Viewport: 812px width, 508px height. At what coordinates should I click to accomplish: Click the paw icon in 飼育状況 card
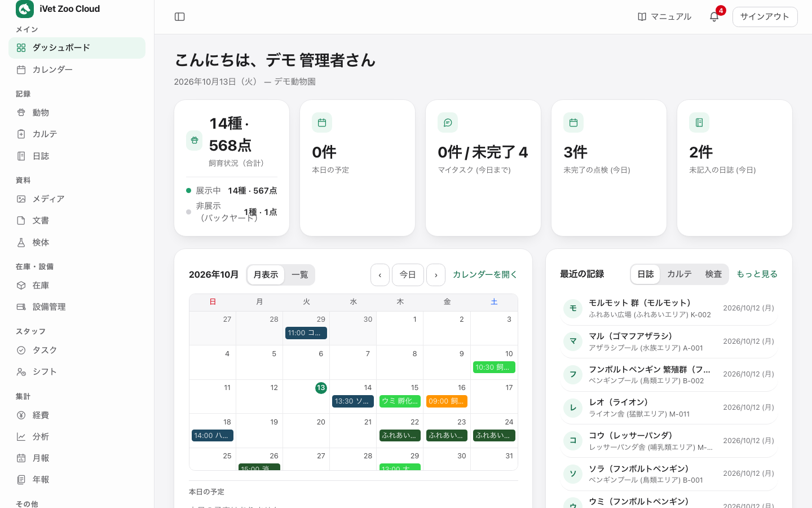point(195,141)
